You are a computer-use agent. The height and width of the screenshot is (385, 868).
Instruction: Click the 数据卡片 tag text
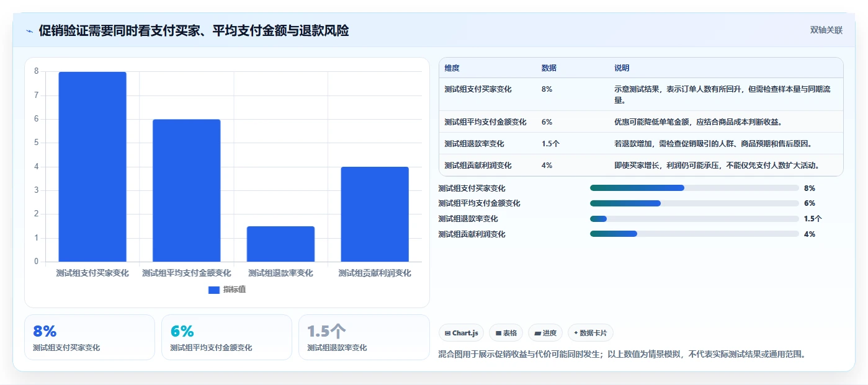tap(594, 333)
